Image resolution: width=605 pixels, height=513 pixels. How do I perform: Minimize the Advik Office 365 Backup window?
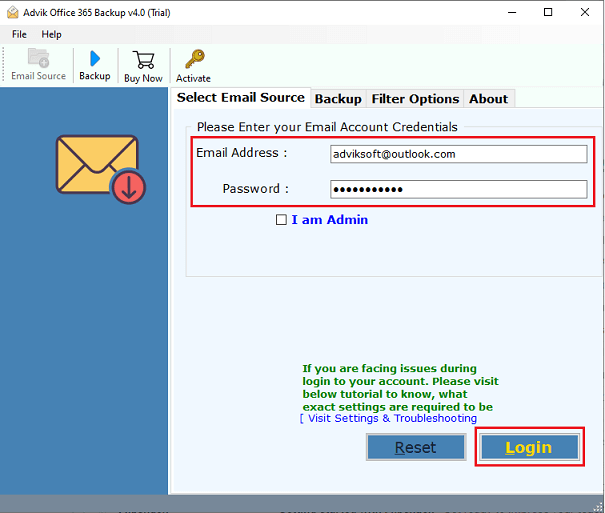[512, 12]
